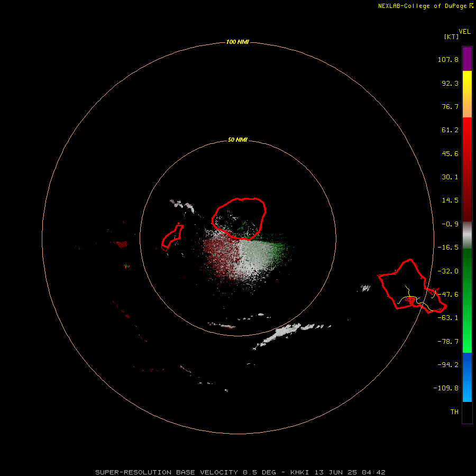Click the -16.5 velocity scale value
476x476 pixels.
coord(448,248)
